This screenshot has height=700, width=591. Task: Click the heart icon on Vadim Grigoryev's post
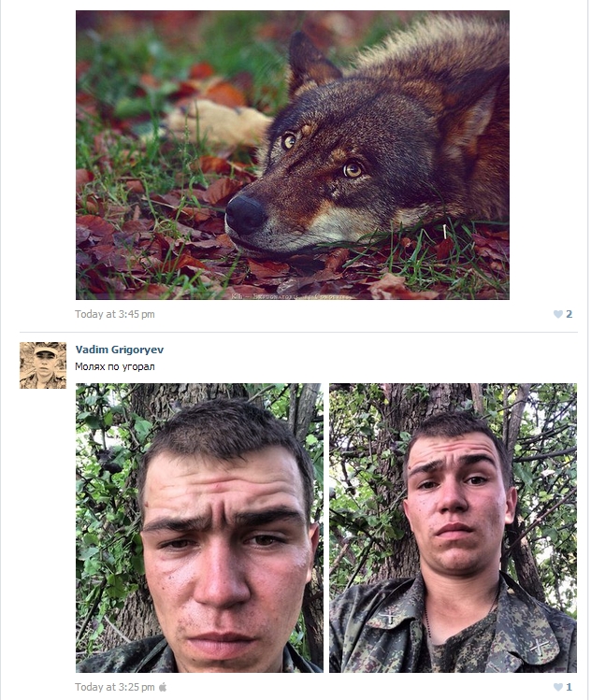click(x=558, y=687)
